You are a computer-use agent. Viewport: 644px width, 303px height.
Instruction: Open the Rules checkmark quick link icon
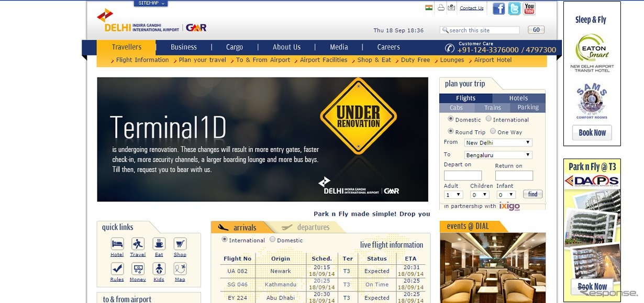(x=117, y=268)
